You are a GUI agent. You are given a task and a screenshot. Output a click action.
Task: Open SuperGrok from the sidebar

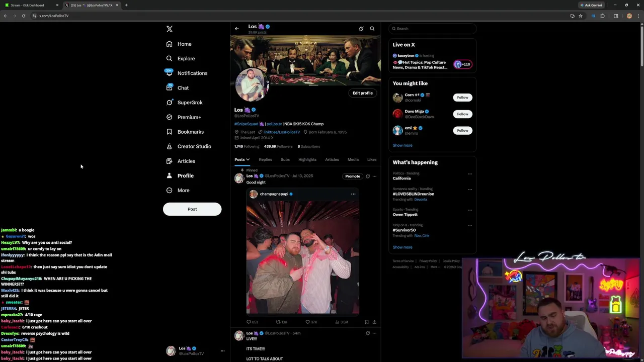tap(185, 102)
